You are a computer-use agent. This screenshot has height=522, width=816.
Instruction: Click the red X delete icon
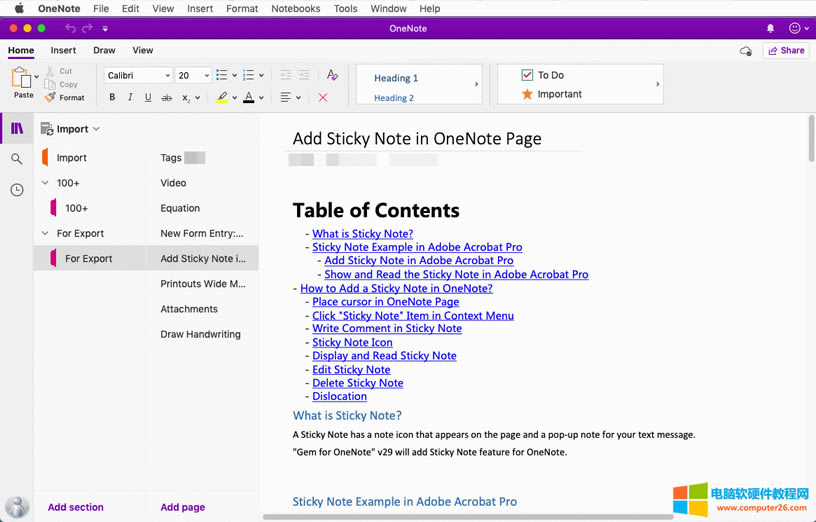(x=323, y=98)
